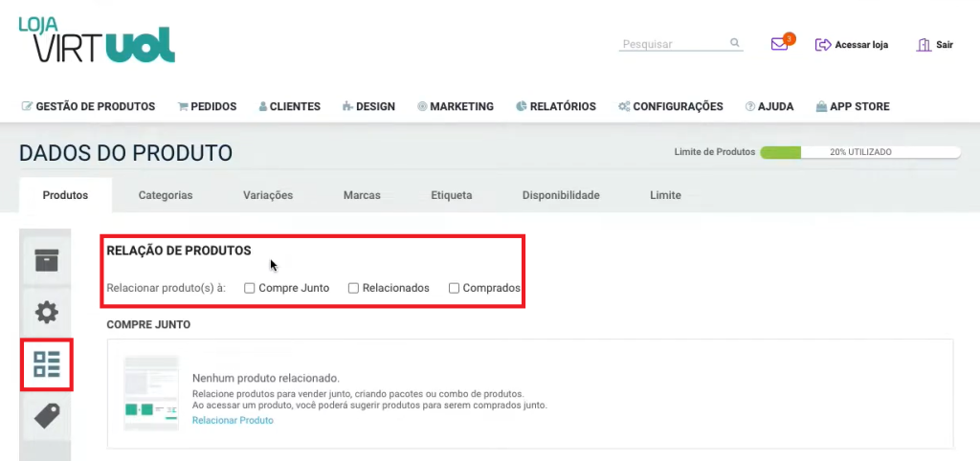Switch to the Categorias tab
Image resolution: width=980 pixels, height=461 pixels.
pyautogui.click(x=166, y=195)
